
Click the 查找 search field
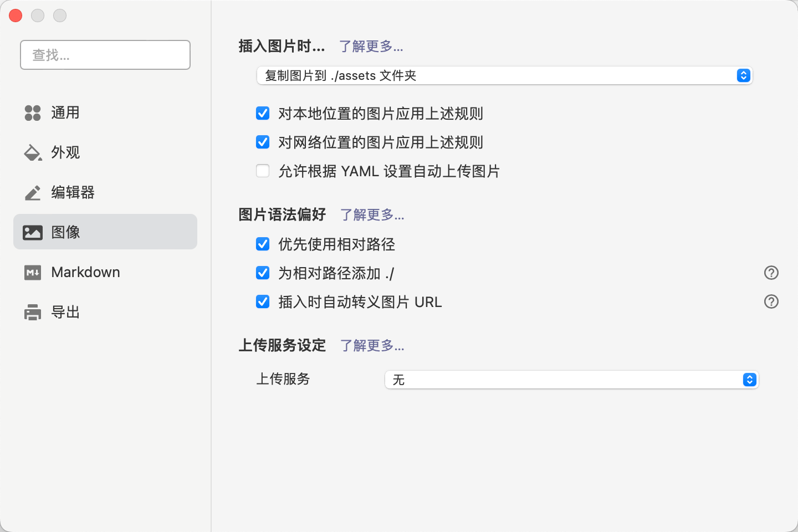[105, 55]
